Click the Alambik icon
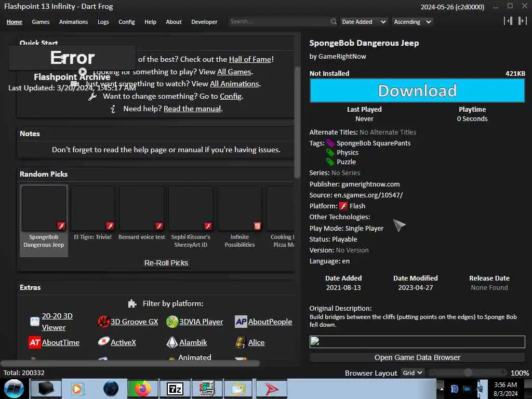This screenshot has height=399, width=532. click(x=172, y=342)
